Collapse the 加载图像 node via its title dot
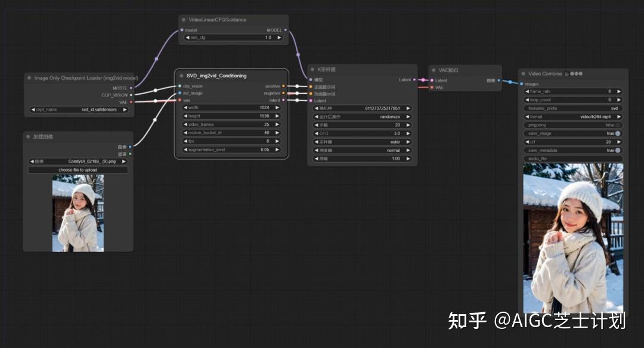Image resolution: width=644 pixels, height=348 pixels. point(29,136)
